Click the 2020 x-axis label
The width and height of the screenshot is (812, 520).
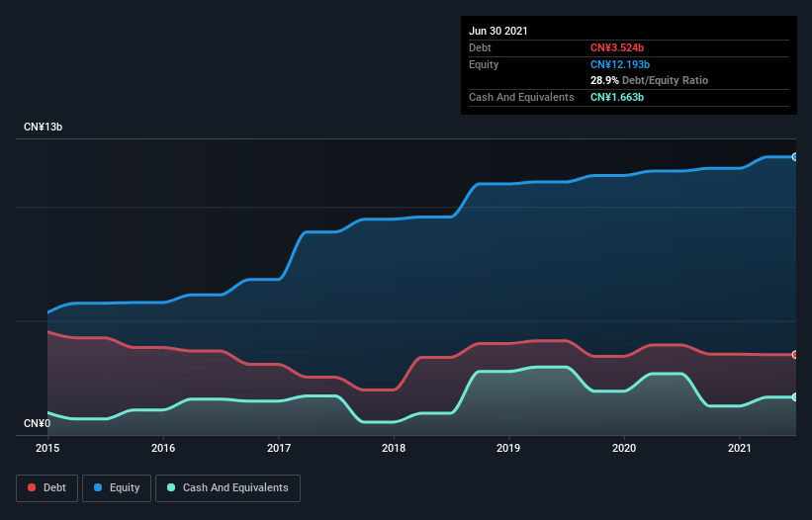point(624,448)
